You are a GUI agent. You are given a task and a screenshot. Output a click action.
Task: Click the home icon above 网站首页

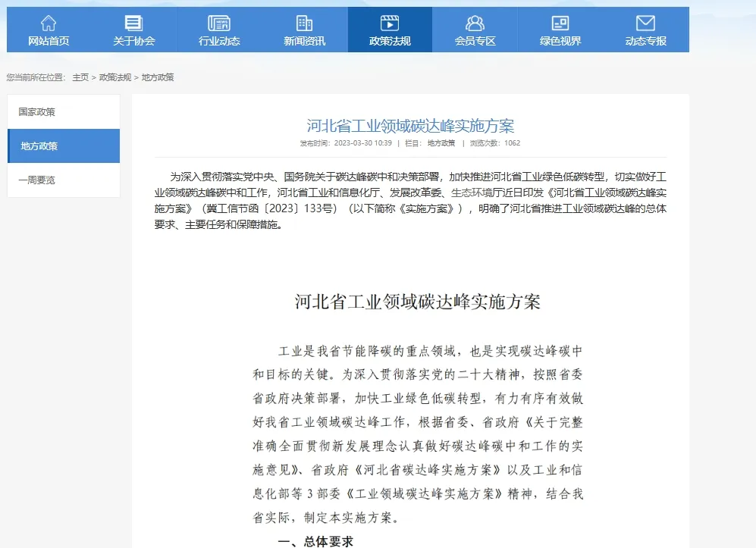click(x=49, y=23)
